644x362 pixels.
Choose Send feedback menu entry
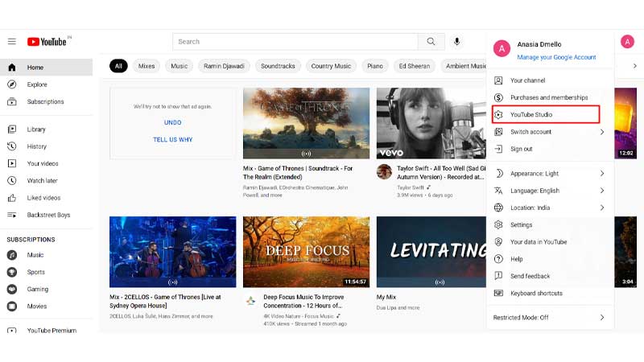[x=550, y=276]
